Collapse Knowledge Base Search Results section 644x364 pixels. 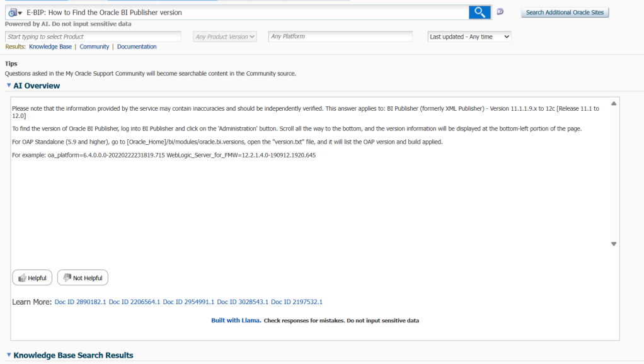click(x=9, y=355)
